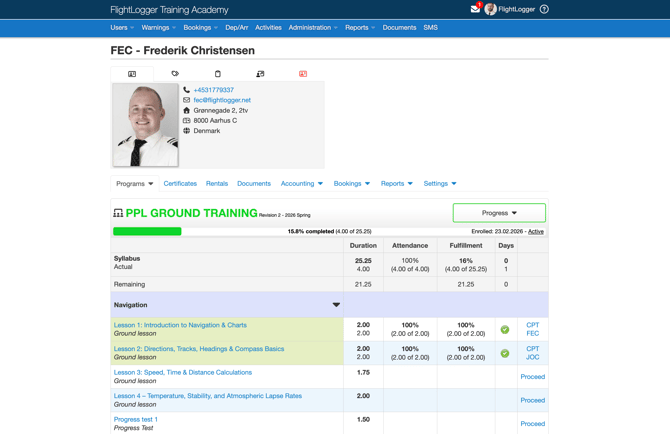Open the Reports menu in top navigation

click(x=360, y=27)
